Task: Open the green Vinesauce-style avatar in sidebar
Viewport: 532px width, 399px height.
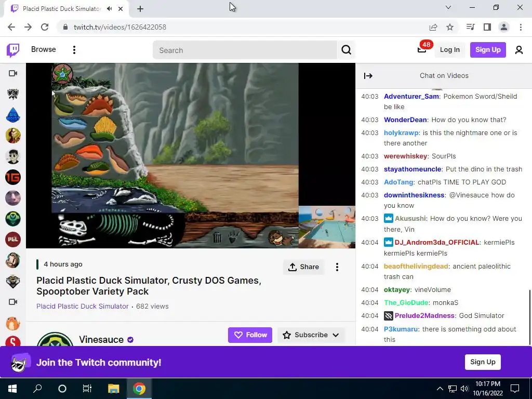Action: [x=13, y=219]
